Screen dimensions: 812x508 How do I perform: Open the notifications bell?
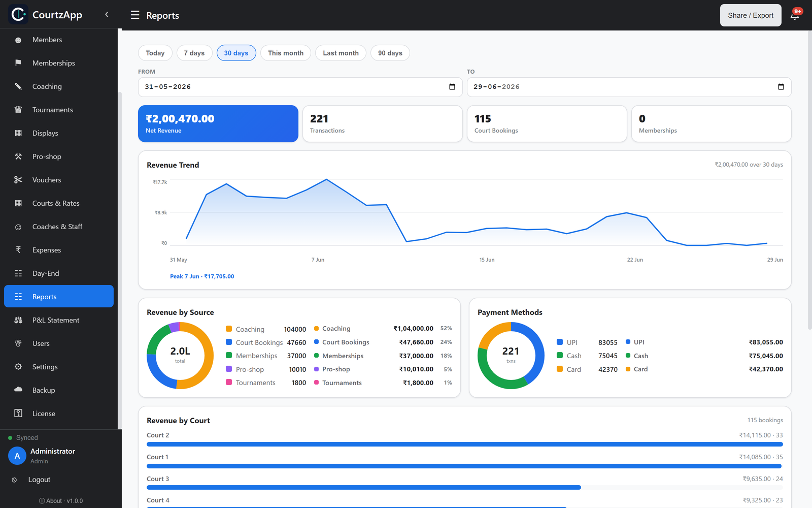pos(795,15)
